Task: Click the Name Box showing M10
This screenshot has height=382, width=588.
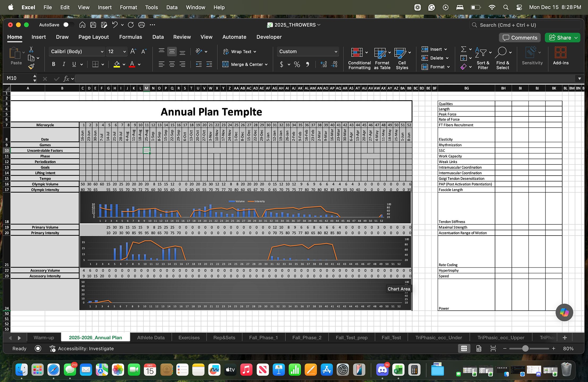Action: [18, 78]
